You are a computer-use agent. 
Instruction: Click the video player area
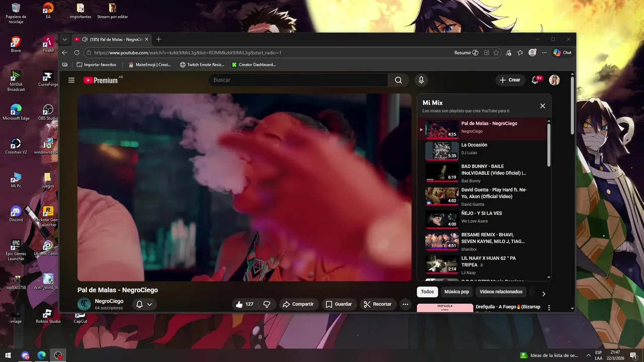click(x=245, y=187)
